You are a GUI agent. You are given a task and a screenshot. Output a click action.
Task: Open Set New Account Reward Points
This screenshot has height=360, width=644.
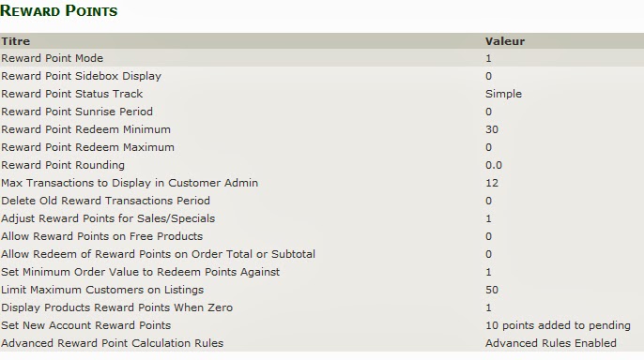[x=322, y=325]
